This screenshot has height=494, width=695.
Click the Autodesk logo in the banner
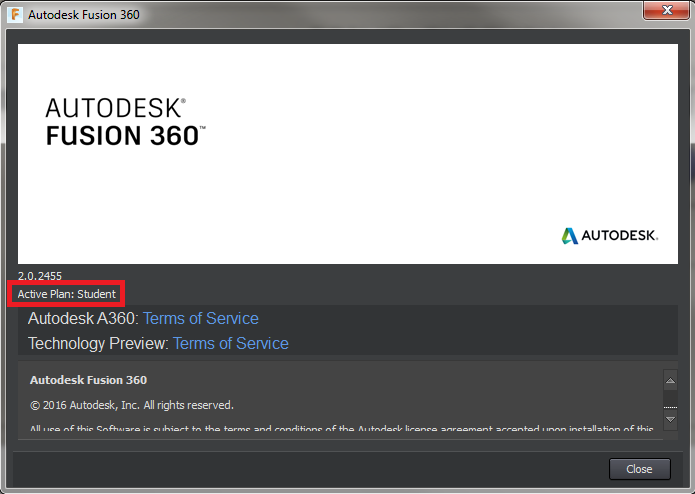610,236
